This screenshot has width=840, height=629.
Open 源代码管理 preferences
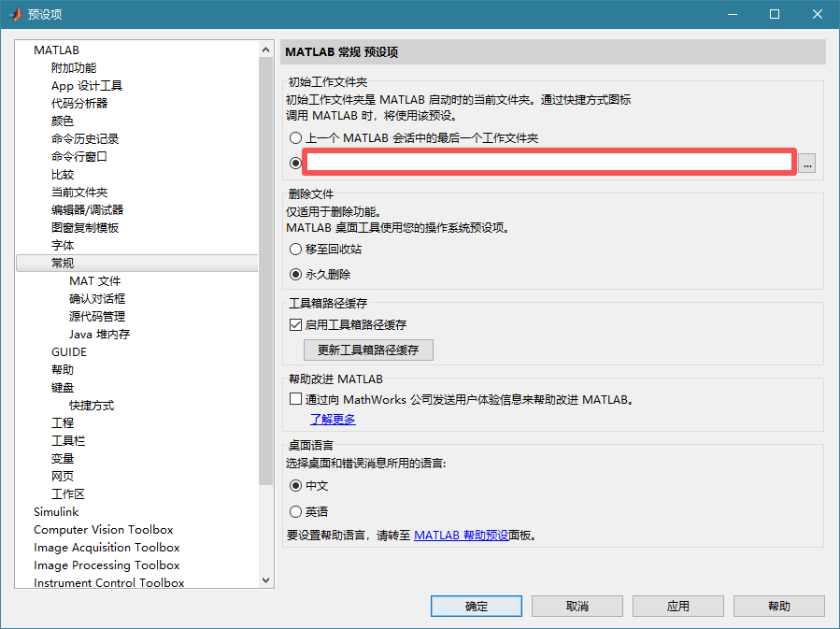[x=97, y=316]
